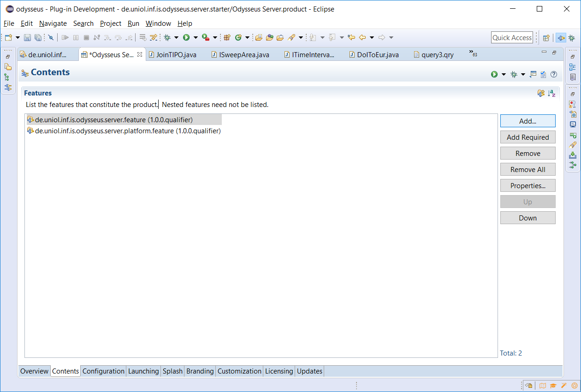Switch to the Configuration tab
This screenshot has width=581, height=392.
(x=103, y=371)
